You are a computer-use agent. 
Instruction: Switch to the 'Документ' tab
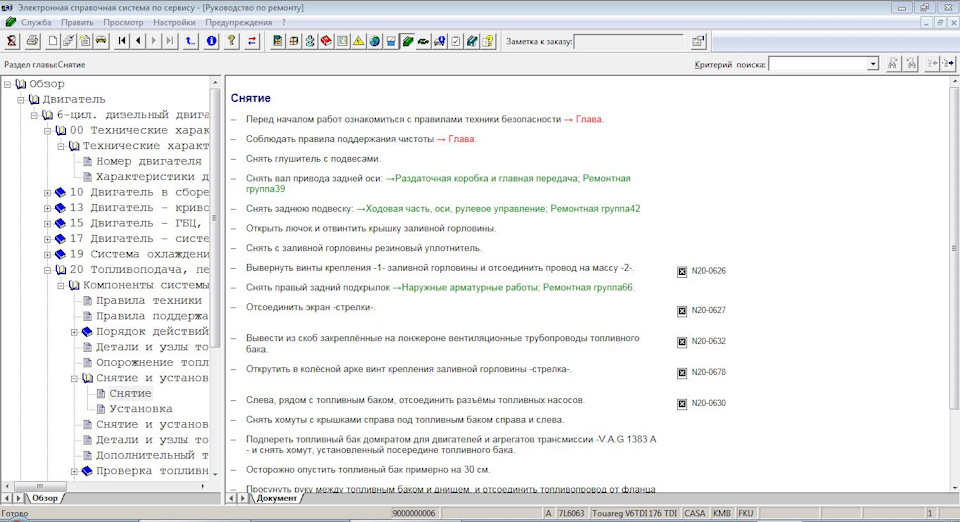pos(276,497)
